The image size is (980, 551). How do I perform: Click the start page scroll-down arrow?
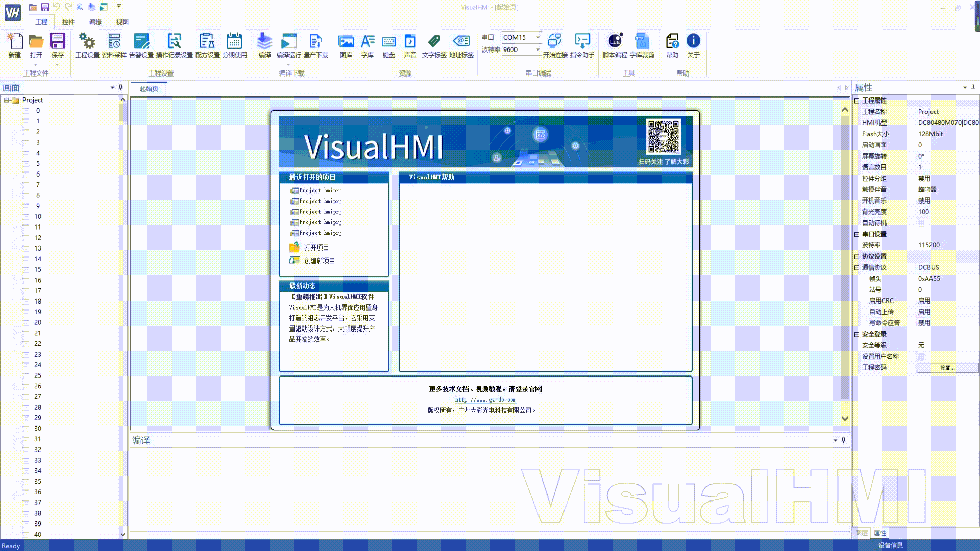(x=845, y=419)
